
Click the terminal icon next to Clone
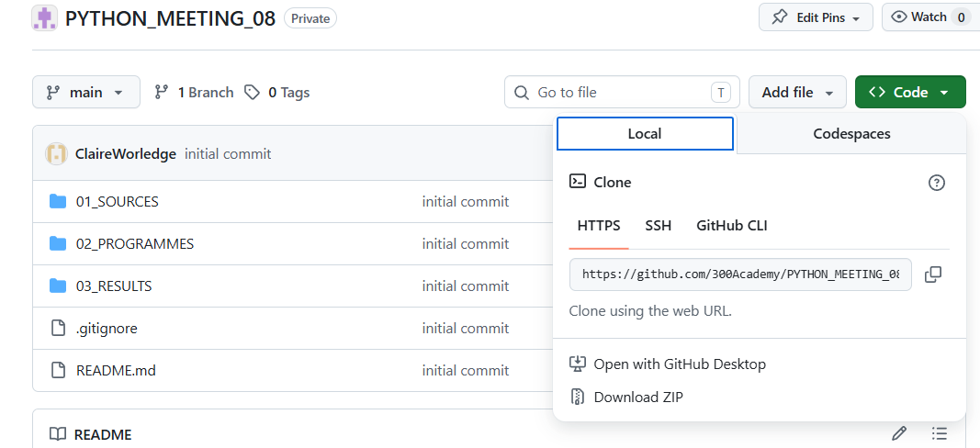[x=578, y=182]
